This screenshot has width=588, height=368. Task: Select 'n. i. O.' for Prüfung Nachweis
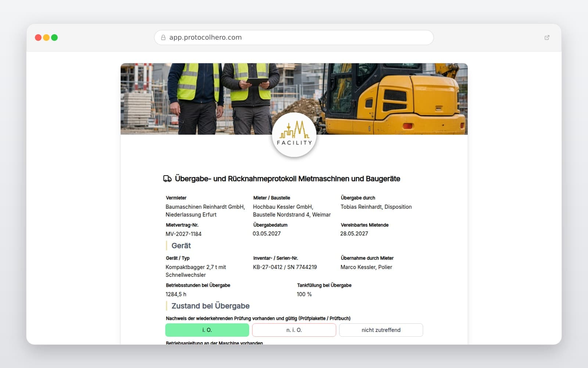pos(294,330)
